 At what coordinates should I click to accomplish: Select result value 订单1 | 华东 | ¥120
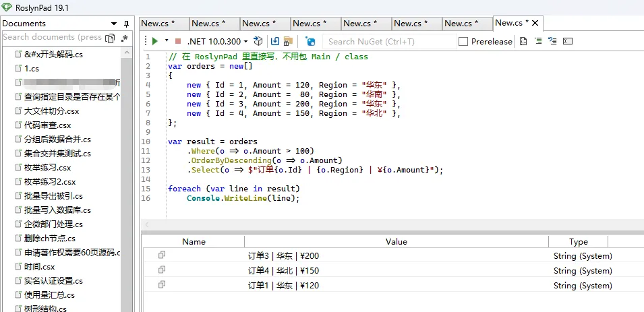283,286
